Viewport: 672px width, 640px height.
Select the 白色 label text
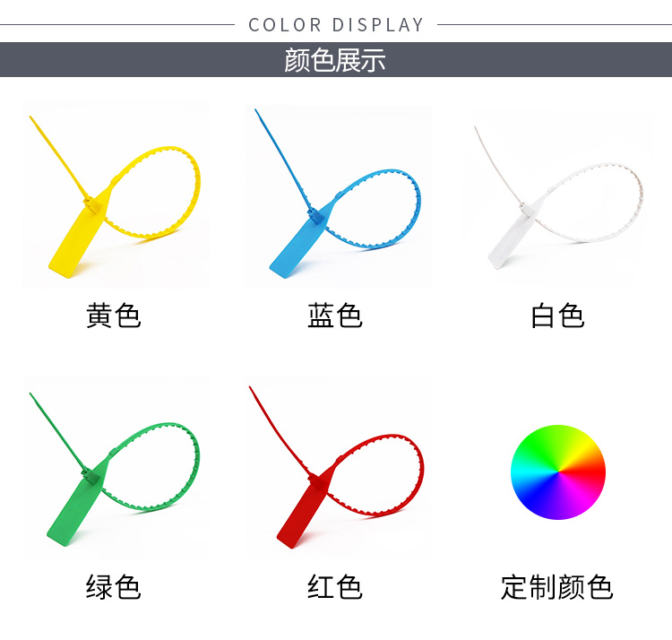click(x=557, y=316)
